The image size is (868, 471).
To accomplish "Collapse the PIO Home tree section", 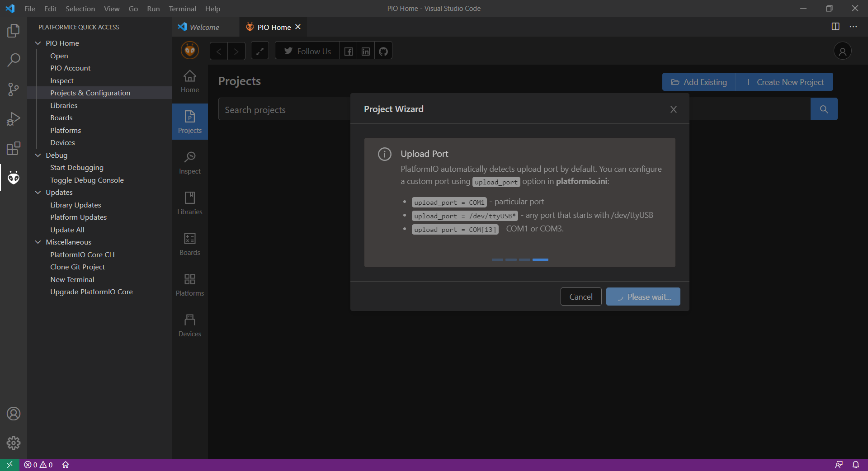I will [x=38, y=43].
